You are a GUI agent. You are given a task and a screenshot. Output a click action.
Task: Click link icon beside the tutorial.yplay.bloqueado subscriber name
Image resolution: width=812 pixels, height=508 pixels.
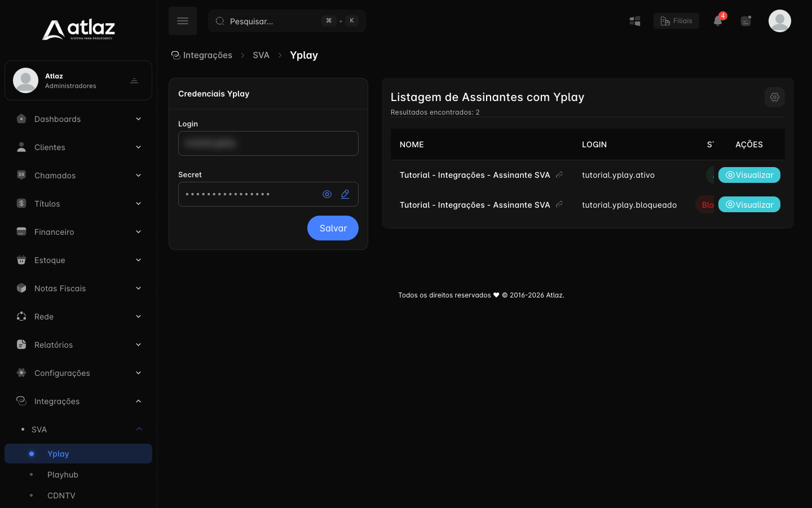click(559, 205)
